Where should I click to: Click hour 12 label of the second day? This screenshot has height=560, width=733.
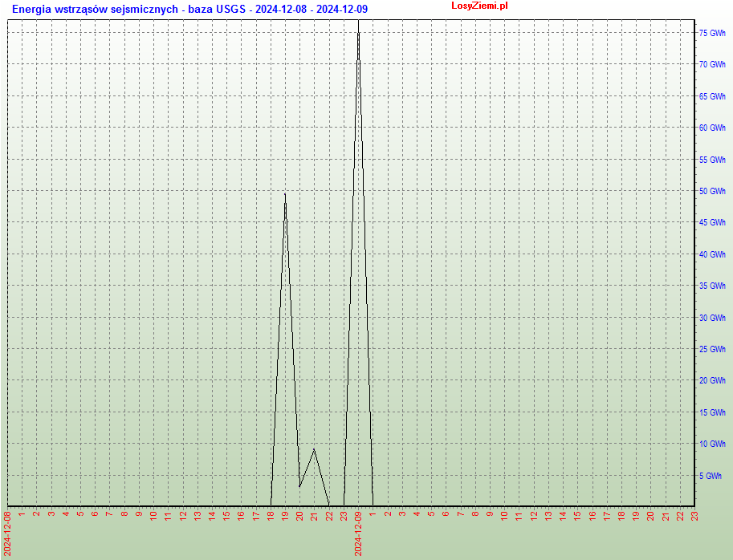point(534,515)
